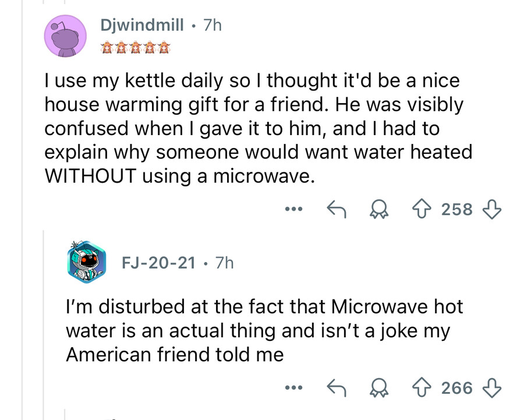Click the 7h timestamp beside FJ-20-21
The image size is (524, 420).
(x=224, y=263)
